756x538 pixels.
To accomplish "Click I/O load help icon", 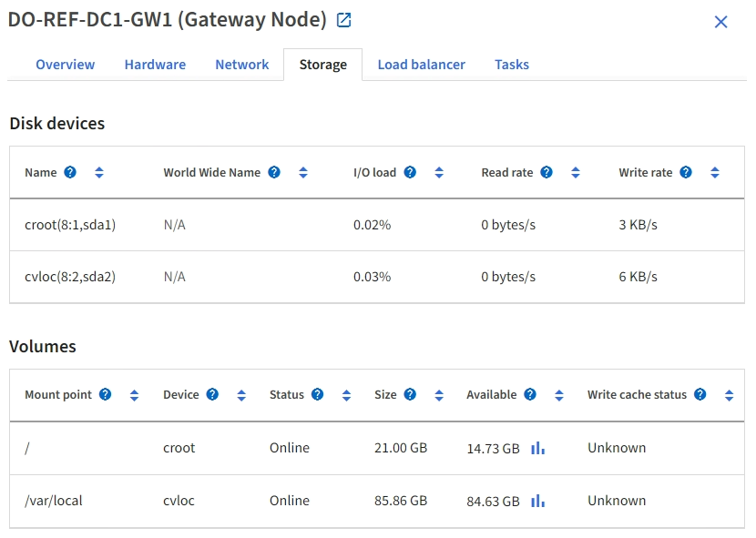I will tap(410, 172).
